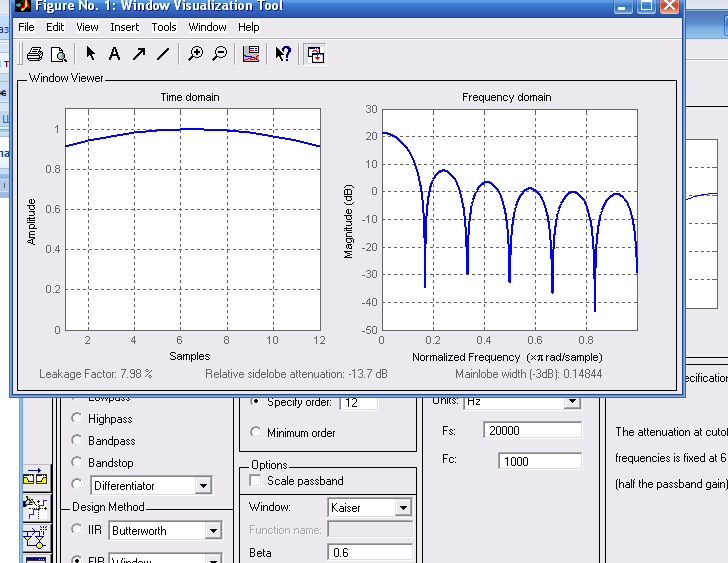Enable the Scale passband checkbox
728x563 pixels.
tap(255, 481)
